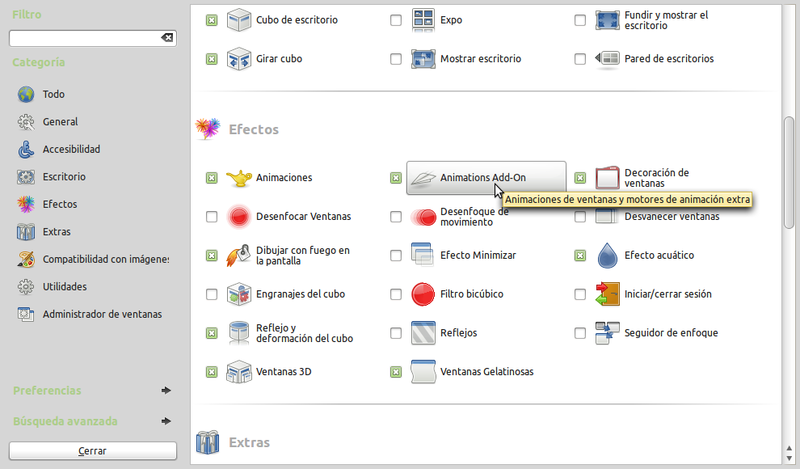Click the Girar cubo plugin icon
Screen dimensions: 800x469
(x=239, y=59)
